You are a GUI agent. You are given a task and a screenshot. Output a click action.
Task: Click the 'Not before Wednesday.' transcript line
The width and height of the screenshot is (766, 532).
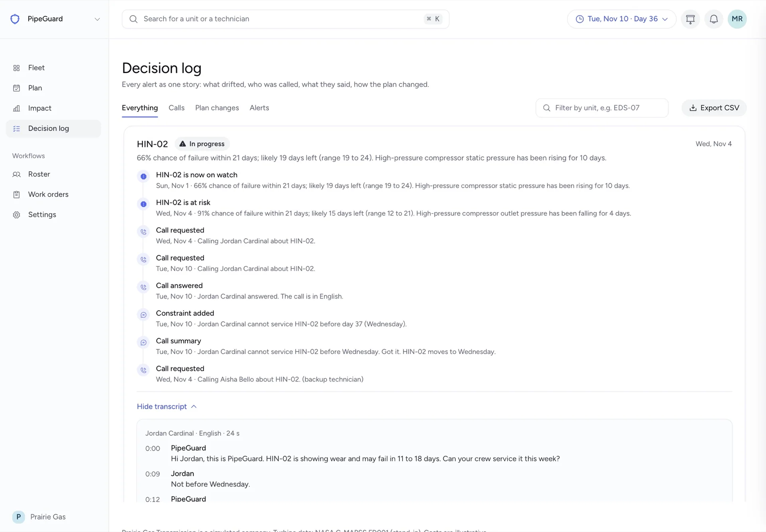pos(210,484)
